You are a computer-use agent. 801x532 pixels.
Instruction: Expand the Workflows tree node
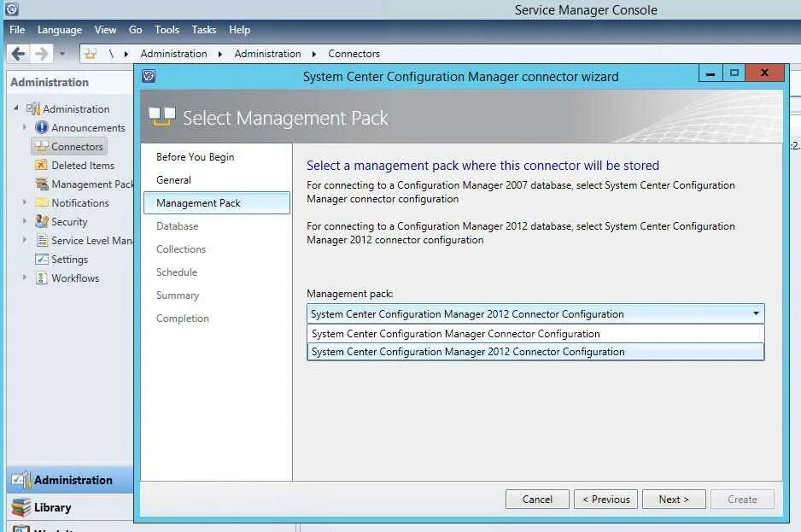(24, 277)
